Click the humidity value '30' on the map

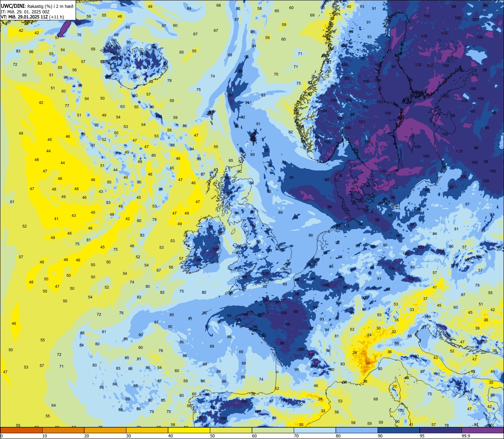(x=378, y=328)
